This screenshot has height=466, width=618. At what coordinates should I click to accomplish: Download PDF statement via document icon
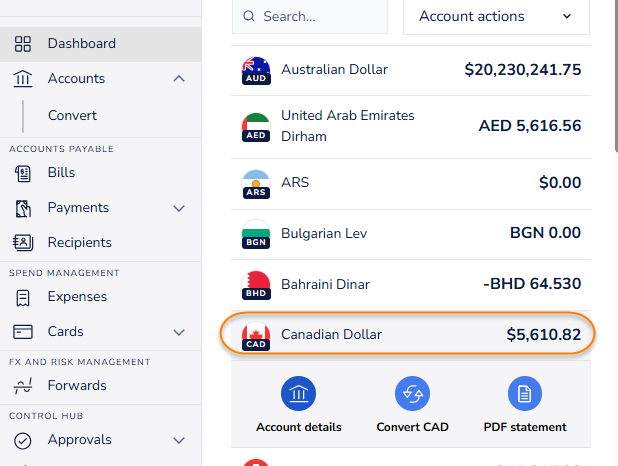point(525,394)
